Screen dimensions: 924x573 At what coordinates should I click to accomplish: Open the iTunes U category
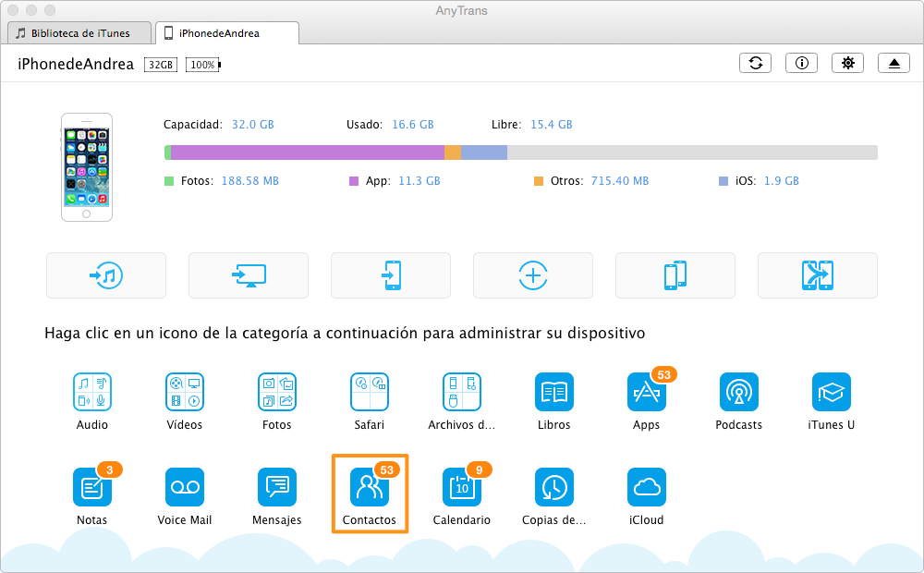click(832, 392)
